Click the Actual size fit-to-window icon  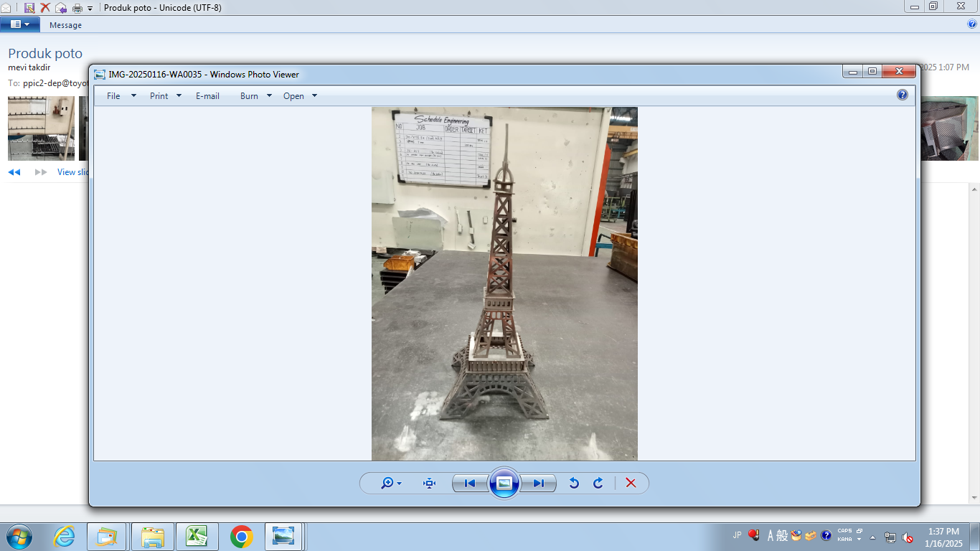point(429,483)
